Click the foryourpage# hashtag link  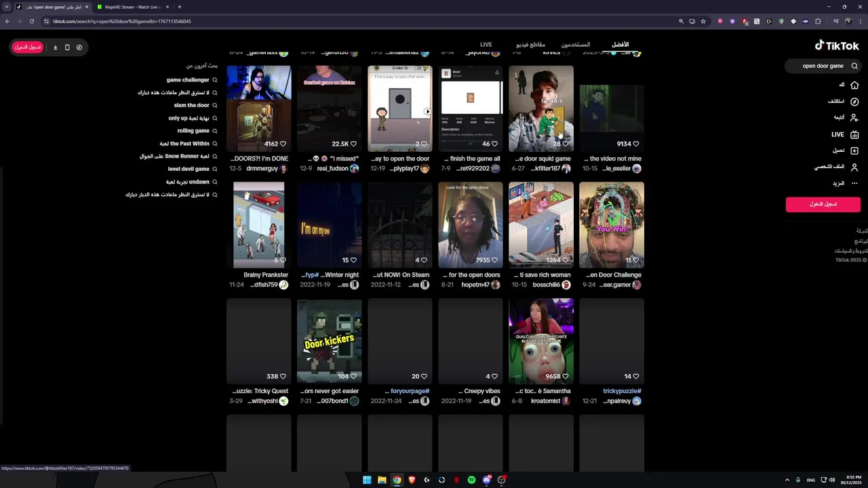pos(410,391)
